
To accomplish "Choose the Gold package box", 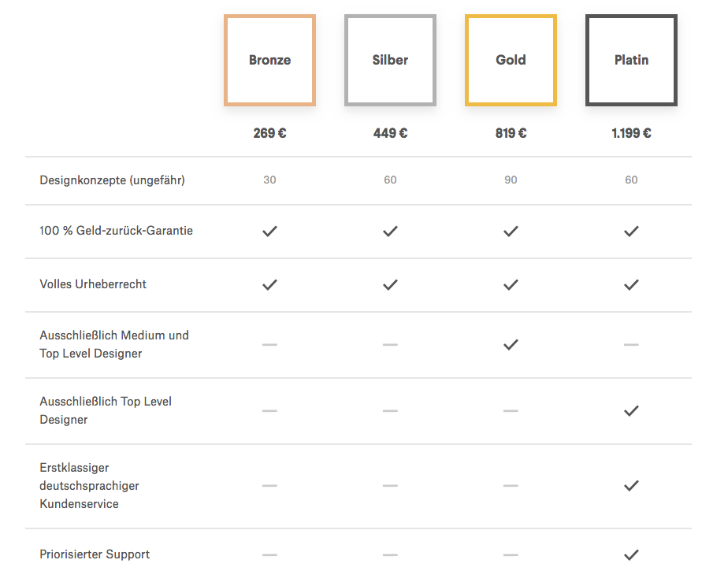I will (x=511, y=61).
